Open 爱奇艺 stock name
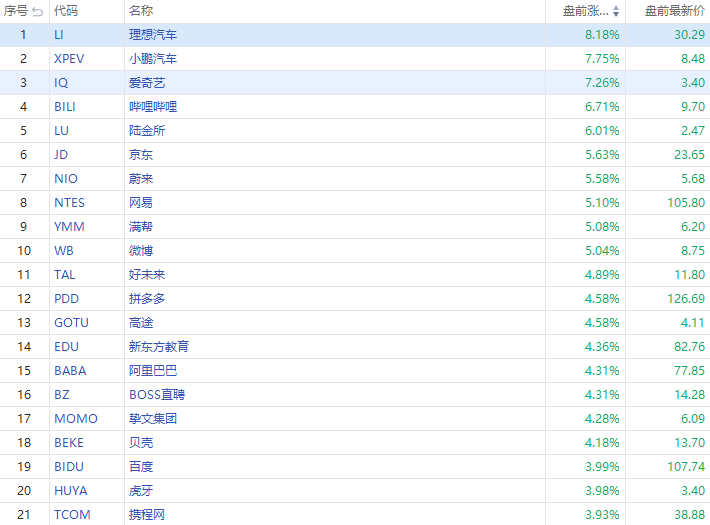710x525 pixels. coord(147,83)
